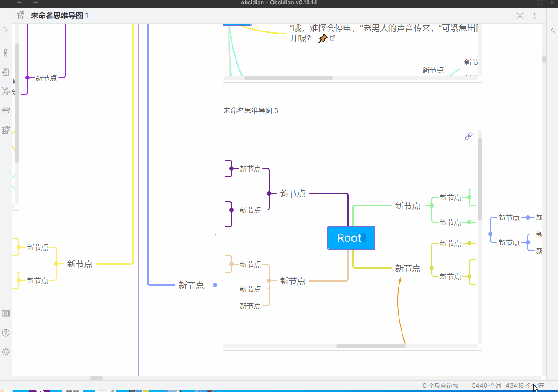
Task: Open help with the question mark icon
Action: tap(6, 333)
